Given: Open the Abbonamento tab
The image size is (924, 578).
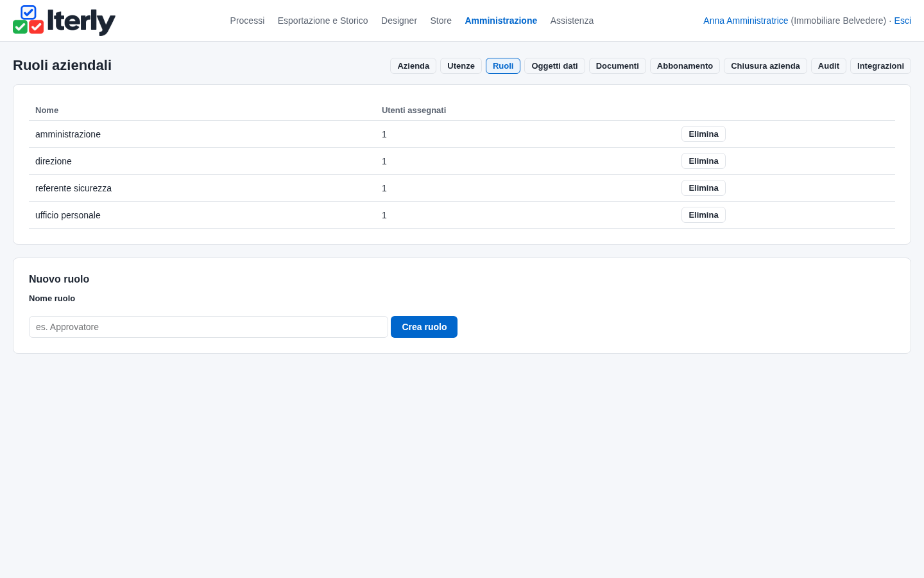Looking at the screenshot, I should point(685,66).
